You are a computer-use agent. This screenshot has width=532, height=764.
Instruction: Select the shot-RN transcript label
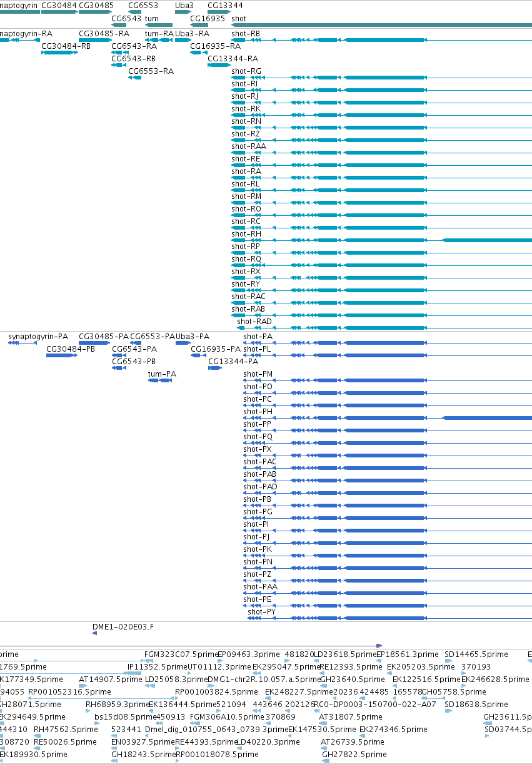pyautogui.click(x=246, y=121)
